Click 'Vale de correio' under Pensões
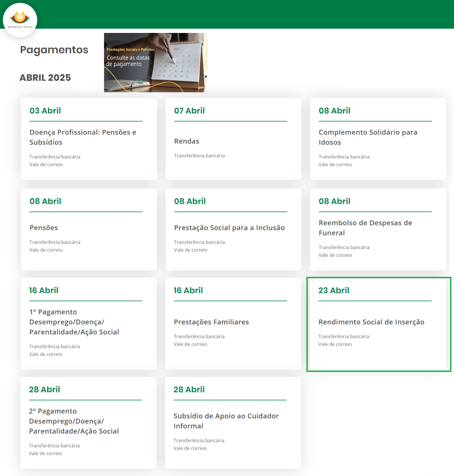 [x=46, y=250]
